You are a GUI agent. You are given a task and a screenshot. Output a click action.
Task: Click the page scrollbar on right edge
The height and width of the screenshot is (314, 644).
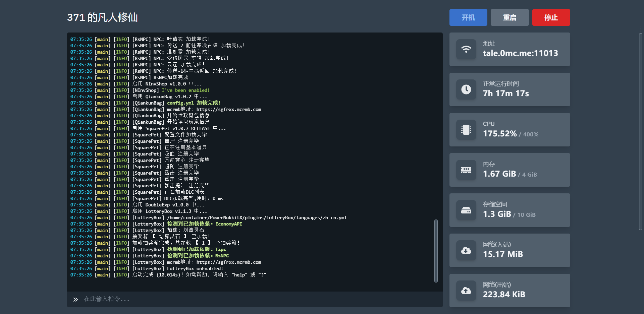[x=641, y=131]
